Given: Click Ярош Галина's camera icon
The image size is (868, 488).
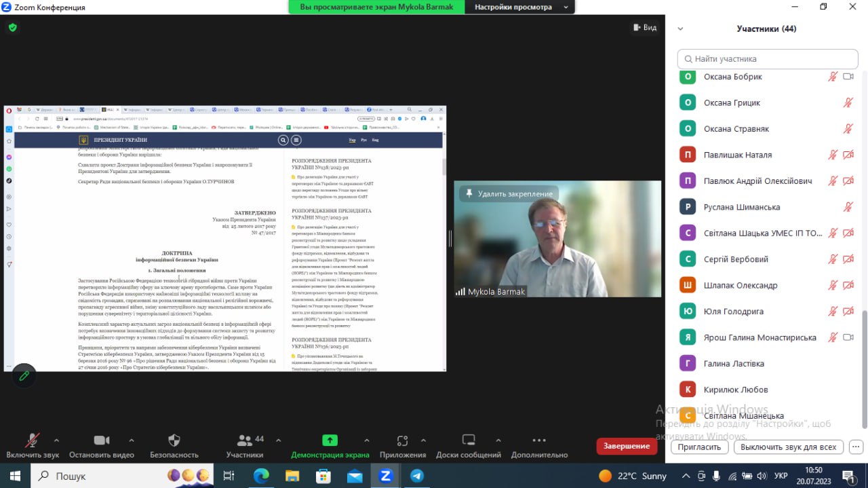Looking at the screenshot, I should point(848,337).
